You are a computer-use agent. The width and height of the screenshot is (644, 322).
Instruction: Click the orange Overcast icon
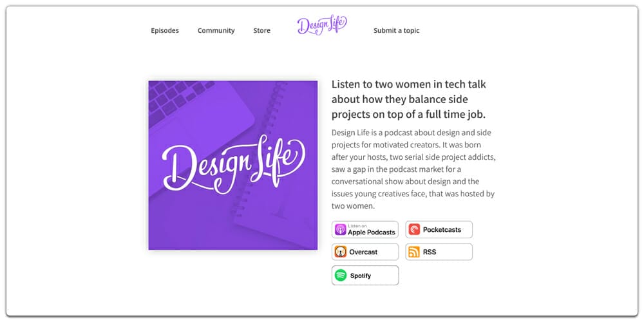(x=341, y=252)
